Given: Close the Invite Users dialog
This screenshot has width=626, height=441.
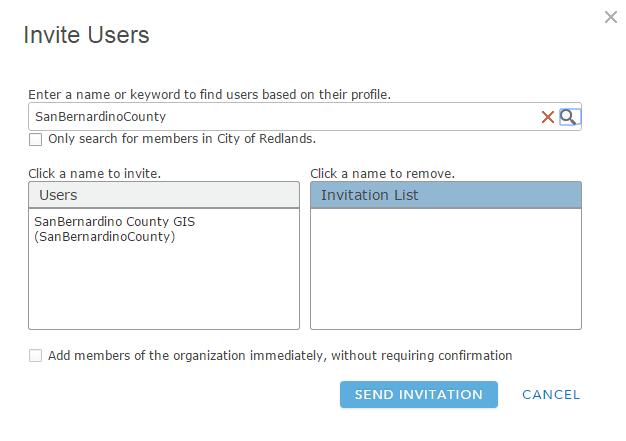Looking at the screenshot, I should [x=611, y=17].
